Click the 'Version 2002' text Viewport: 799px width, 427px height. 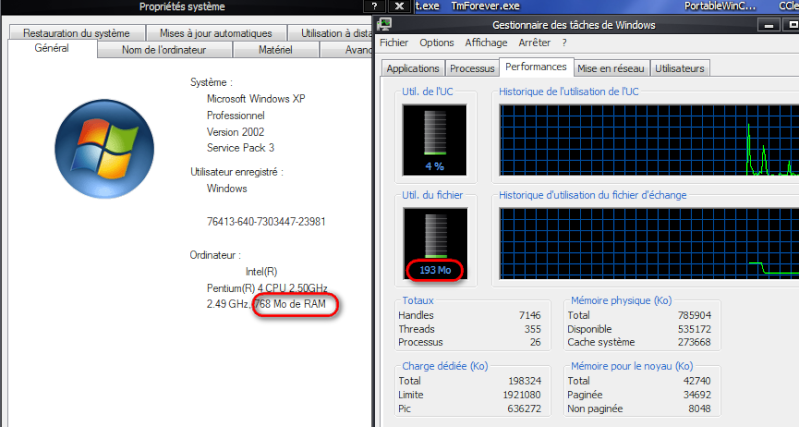tap(235, 132)
